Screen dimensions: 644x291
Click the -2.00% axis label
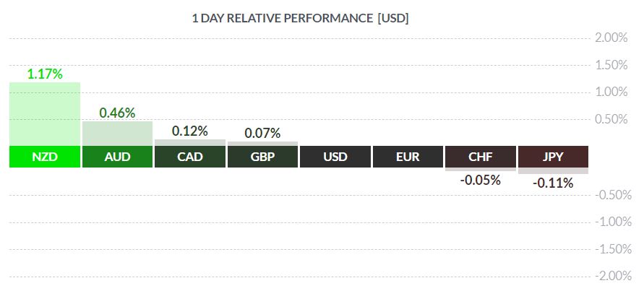[x=614, y=277]
